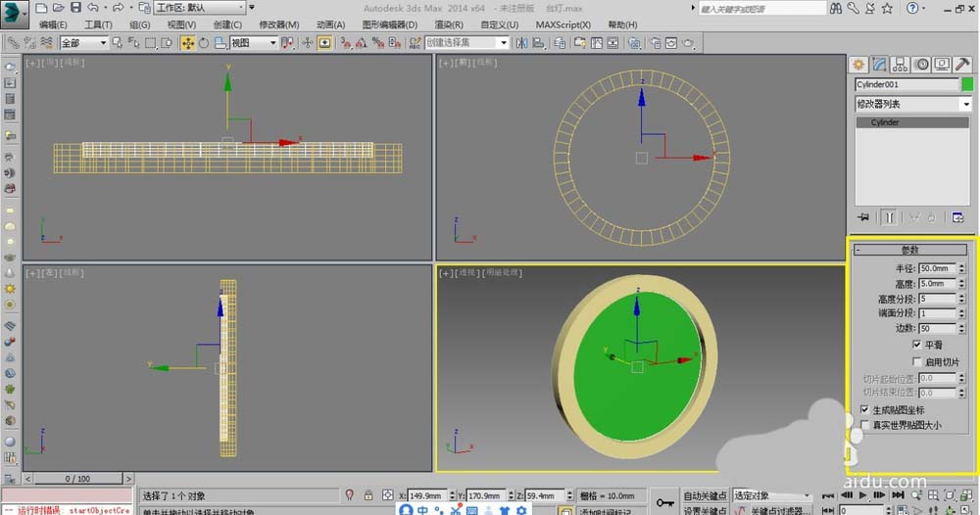Viewport: 980px width, 515px height.
Task: Click the Set Keys key icon
Action: 664,502
